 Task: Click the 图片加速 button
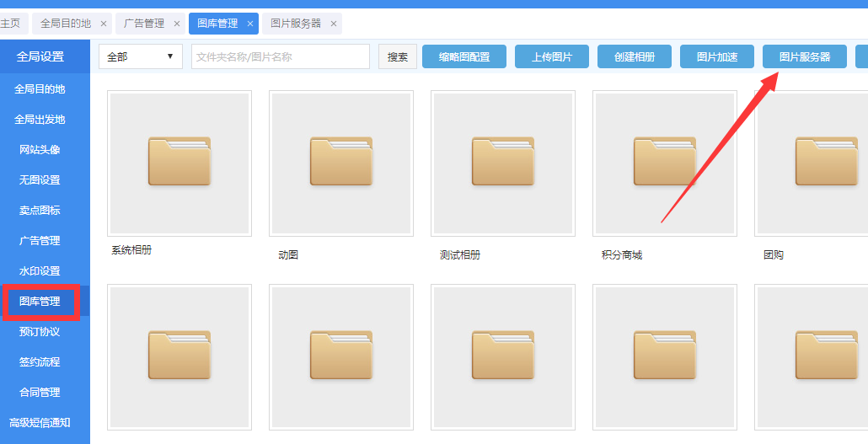point(717,56)
